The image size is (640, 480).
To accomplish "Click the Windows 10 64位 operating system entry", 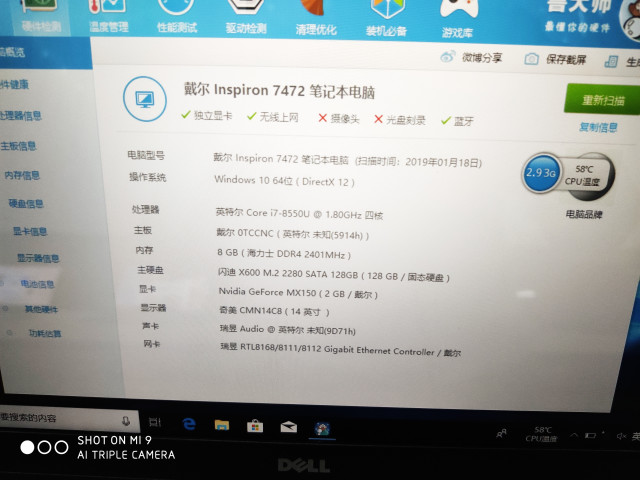I will point(284,180).
